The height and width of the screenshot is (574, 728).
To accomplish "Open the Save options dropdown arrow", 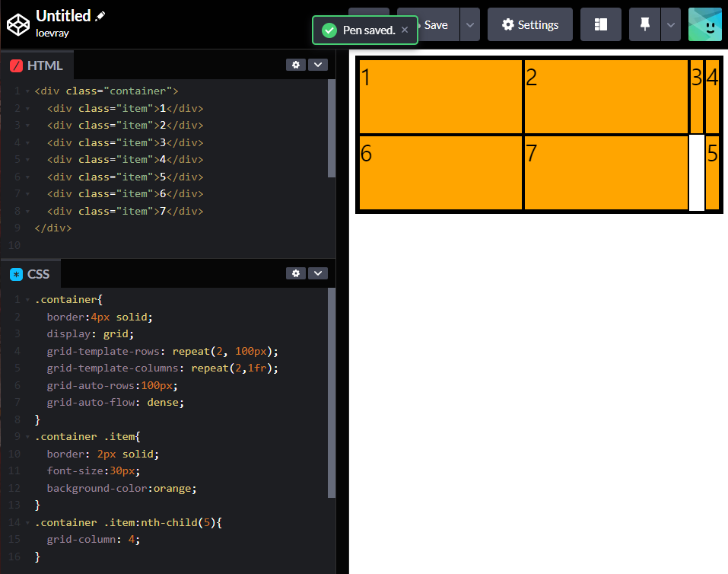I will point(470,24).
